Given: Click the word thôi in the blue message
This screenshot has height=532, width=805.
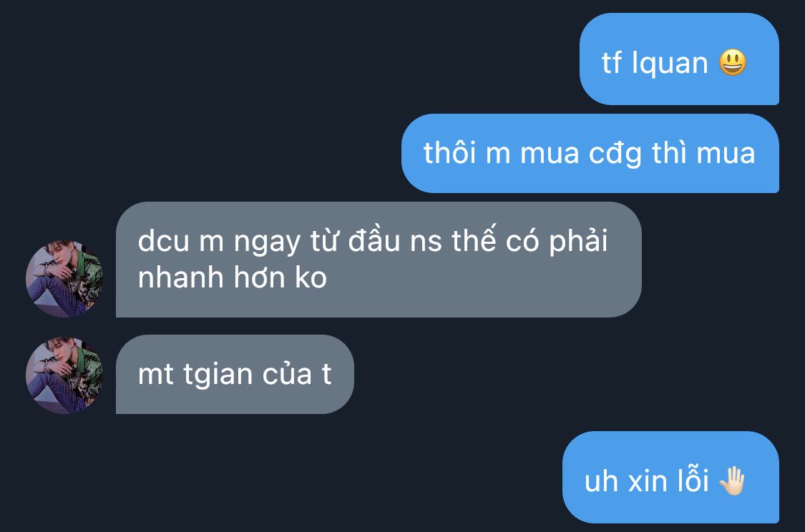Looking at the screenshot, I should coord(450,153).
